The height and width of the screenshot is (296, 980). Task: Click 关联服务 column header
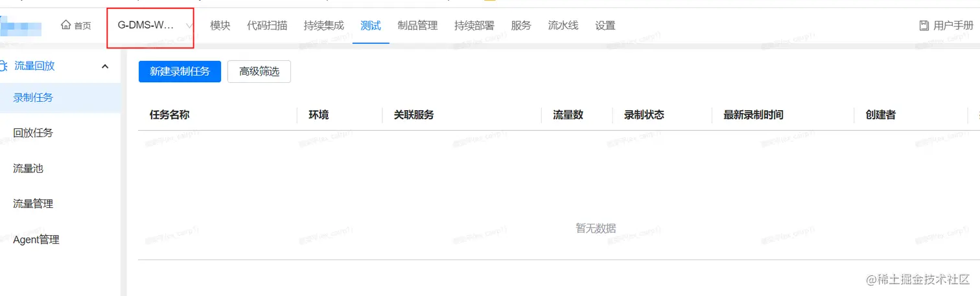click(414, 115)
